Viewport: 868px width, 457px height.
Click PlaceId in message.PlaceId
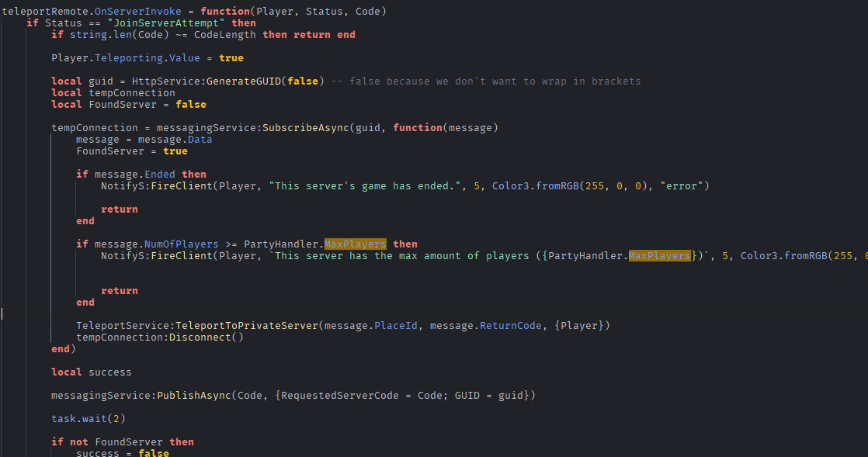396,325
